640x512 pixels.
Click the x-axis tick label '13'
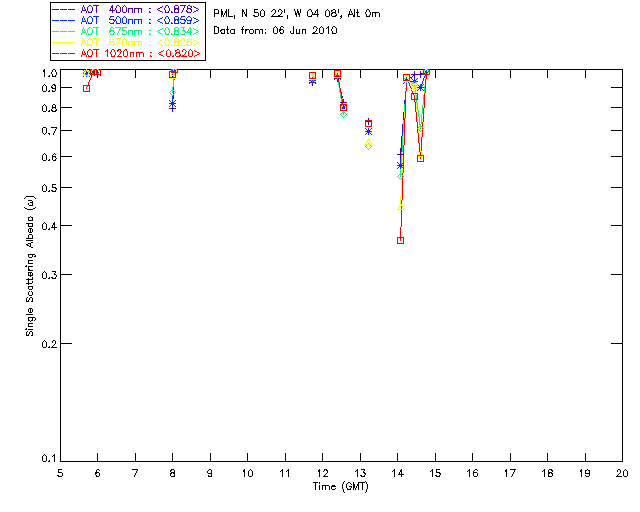pyautogui.click(x=360, y=473)
